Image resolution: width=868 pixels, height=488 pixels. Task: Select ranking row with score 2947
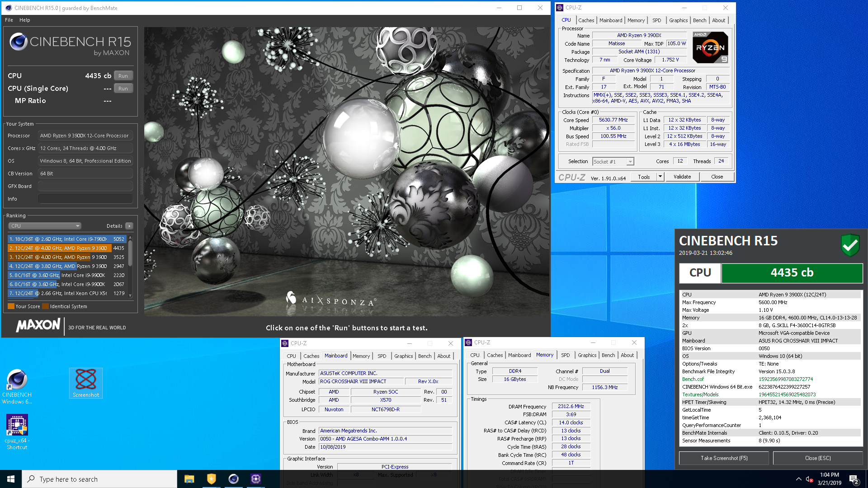click(x=67, y=266)
